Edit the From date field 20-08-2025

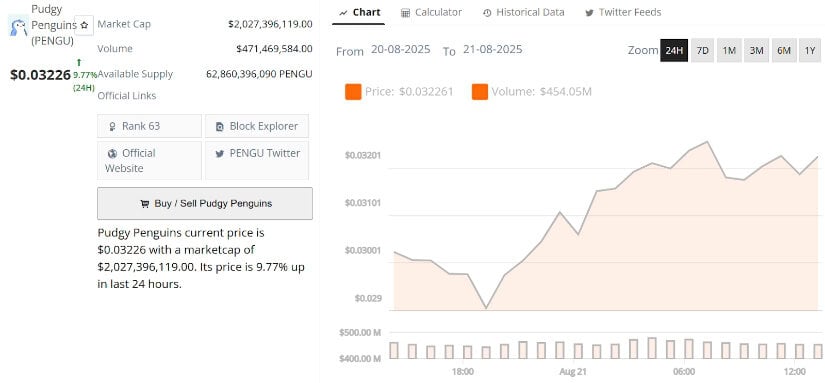pos(400,50)
